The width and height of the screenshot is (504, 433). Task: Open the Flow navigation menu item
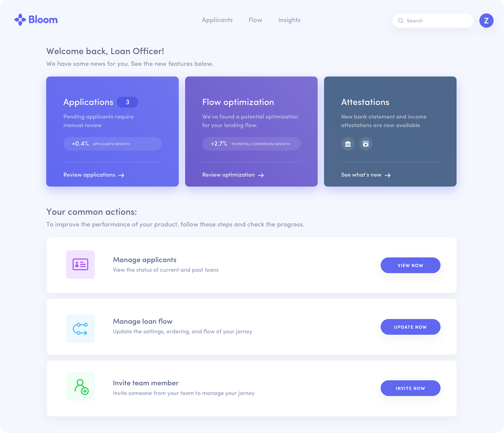click(256, 20)
